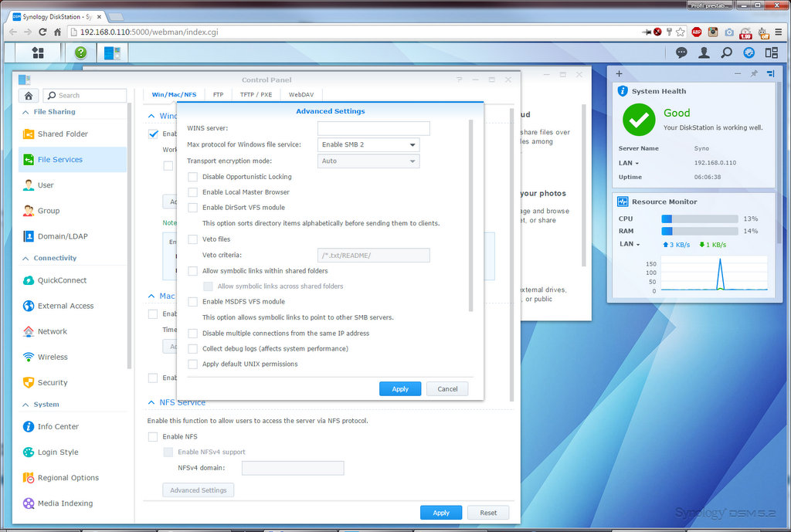This screenshot has width=791, height=532.
Task: Click the DSM search magnifier icon
Action: (x=726, y=53)
